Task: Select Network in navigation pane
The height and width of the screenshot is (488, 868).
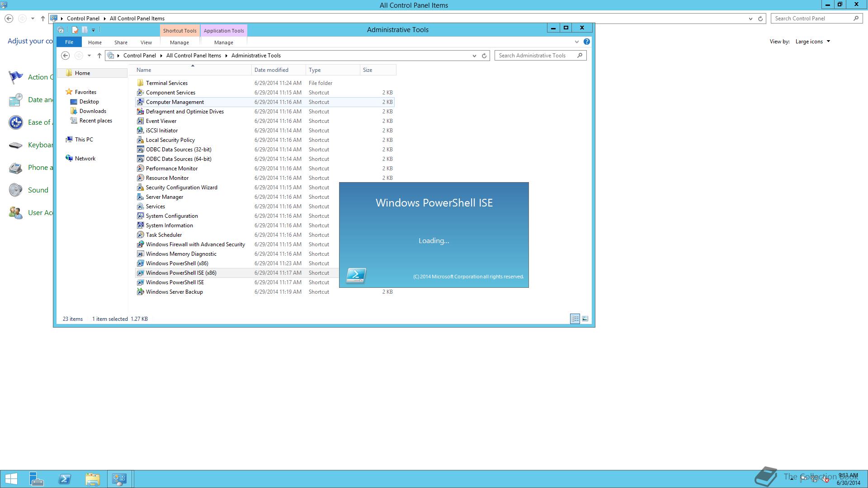Action: (x=85, y=159)
